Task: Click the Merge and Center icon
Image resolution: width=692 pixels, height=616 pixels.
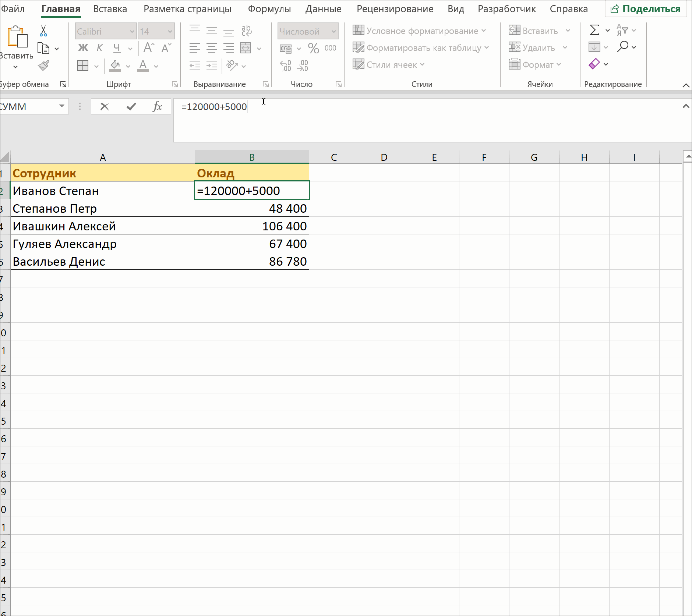Action: (246, 48)
